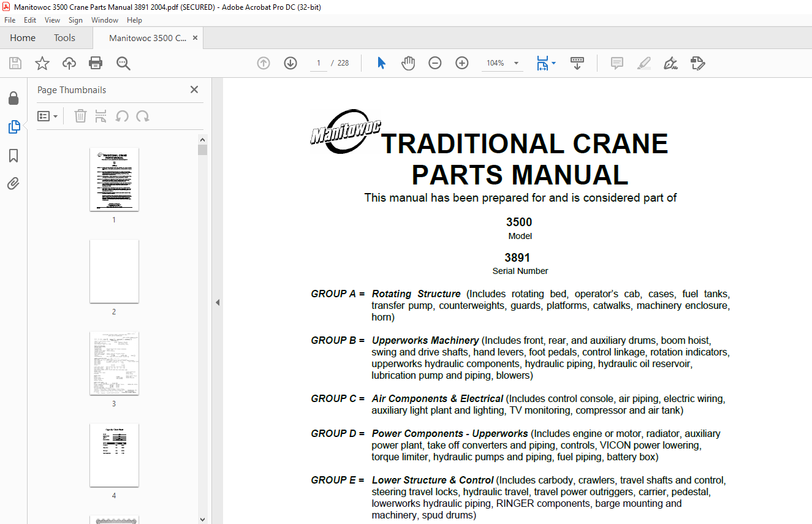The width and height of the screenshot is (812, 524).
Task: Rotate page counterclockwise icon
Action: pyautogui.click(x=122, y=116)
